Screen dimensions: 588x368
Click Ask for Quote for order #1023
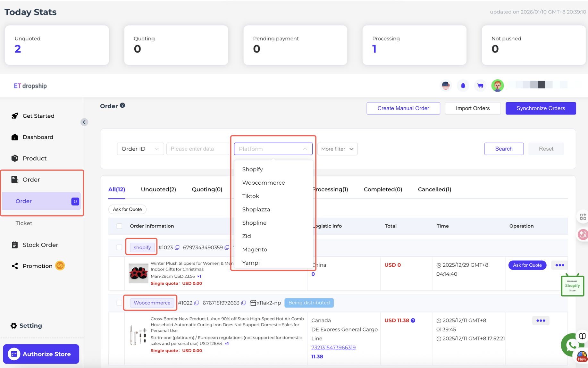[x=527, y=265]
